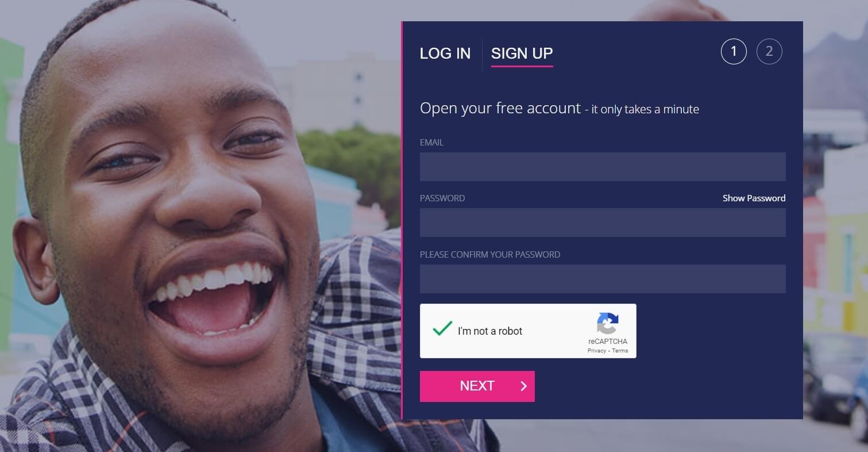Click the chevron arrow on NEXT button
This screenshot has height=452, width=868.
[523, 386]
